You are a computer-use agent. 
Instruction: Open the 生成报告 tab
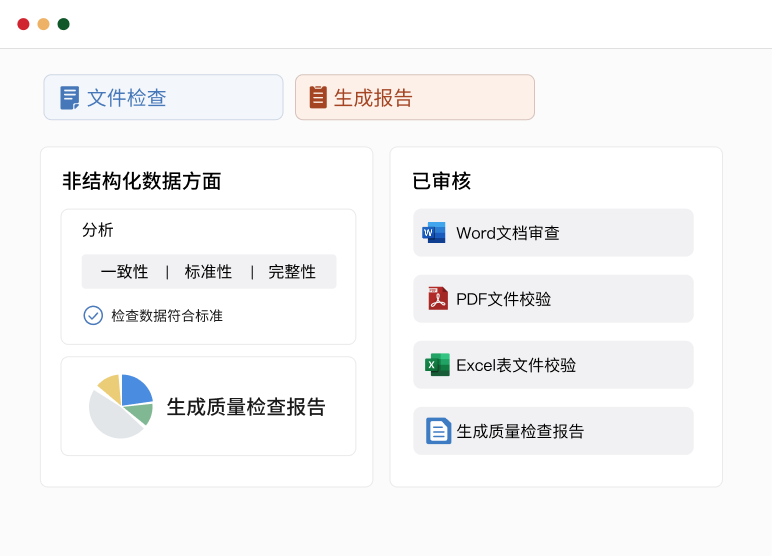(x=414, y=97)
